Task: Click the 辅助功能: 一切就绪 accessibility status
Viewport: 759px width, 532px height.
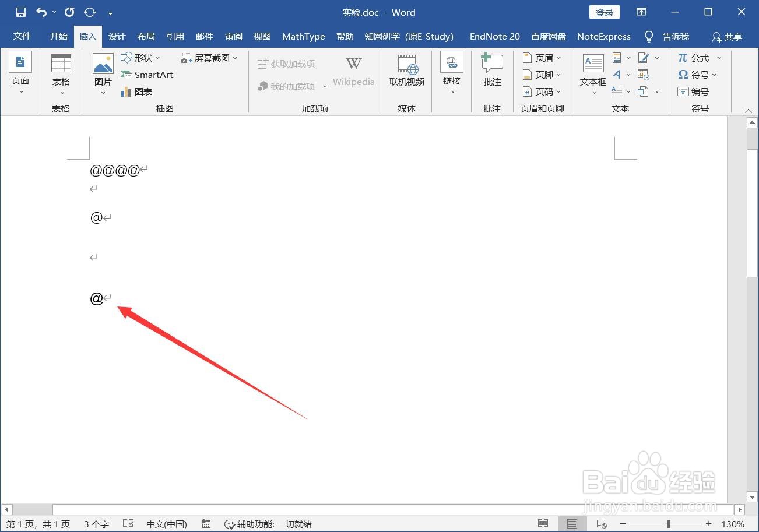Action: 269,524
